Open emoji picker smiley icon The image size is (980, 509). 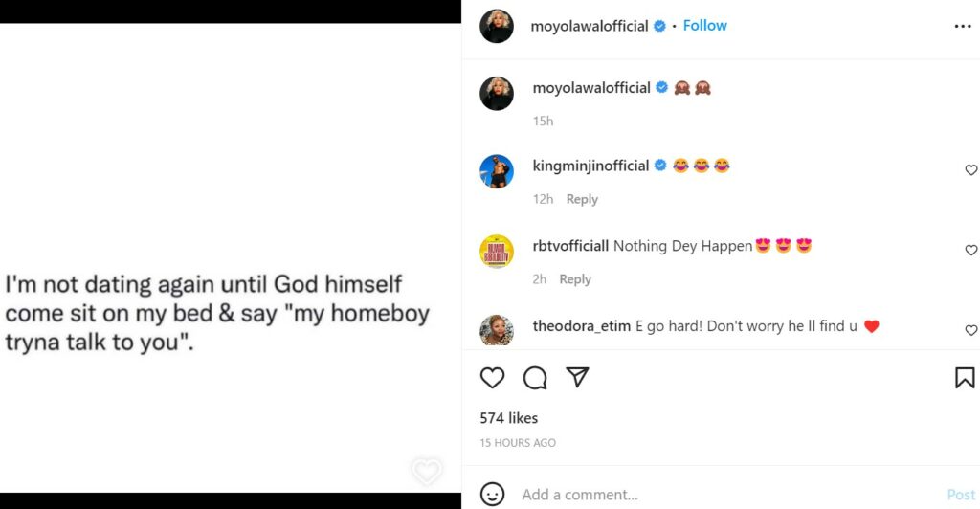[x=492, y=495]
